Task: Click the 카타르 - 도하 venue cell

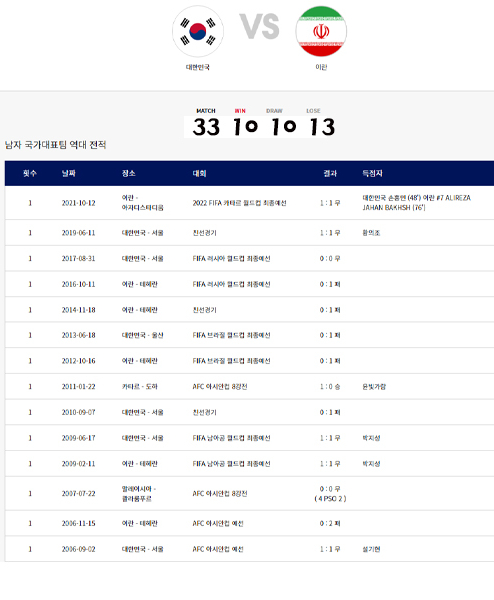Action: coord(139,387)
